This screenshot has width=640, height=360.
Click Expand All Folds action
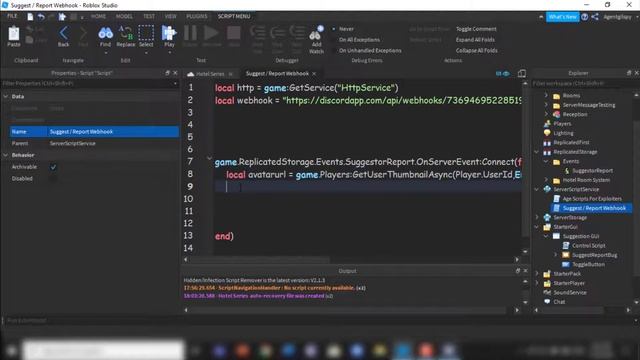475,40
